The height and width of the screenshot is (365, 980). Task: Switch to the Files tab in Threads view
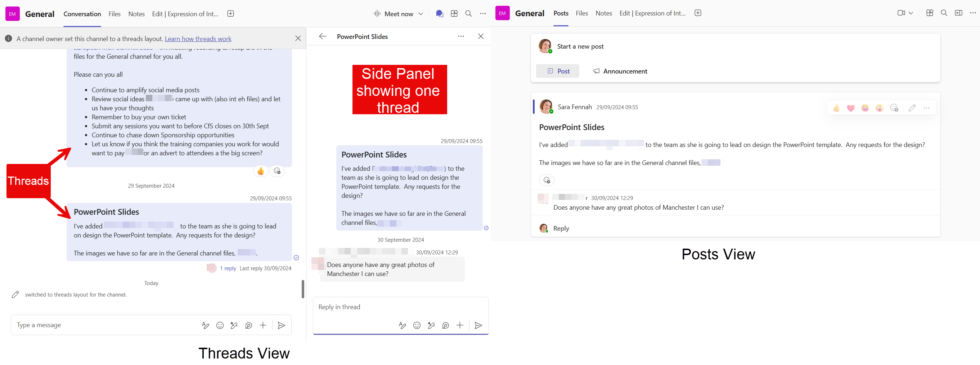[x=114, y=14]
